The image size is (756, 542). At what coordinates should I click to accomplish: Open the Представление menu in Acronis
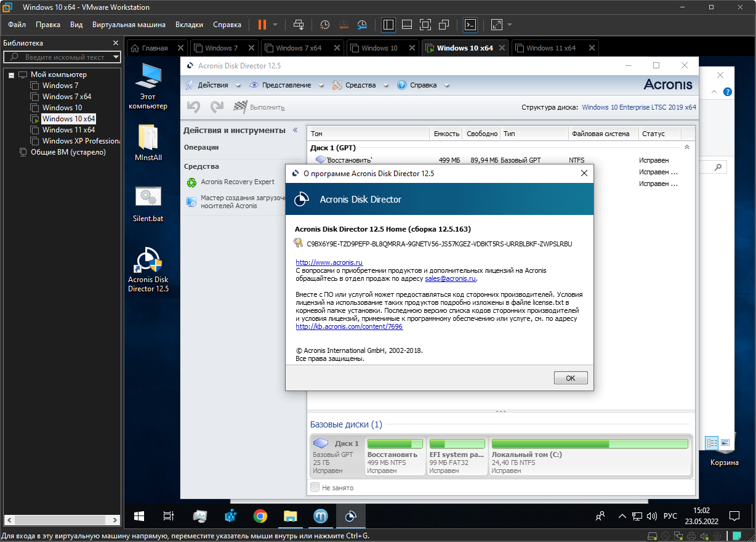click(x=286, y=85)
